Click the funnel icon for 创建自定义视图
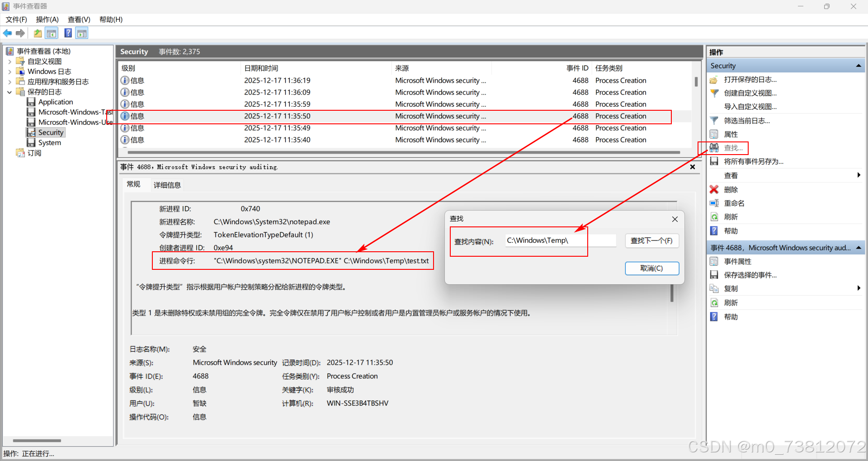Viewport: 868px width, 461px height. (714, 93)
